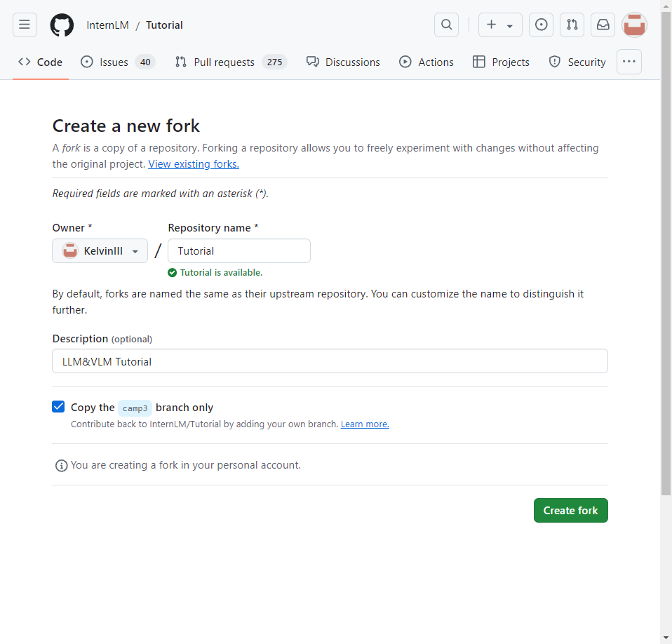672x644 pixels.
Task: Focus the Description input field
Action: coord(330,361)
